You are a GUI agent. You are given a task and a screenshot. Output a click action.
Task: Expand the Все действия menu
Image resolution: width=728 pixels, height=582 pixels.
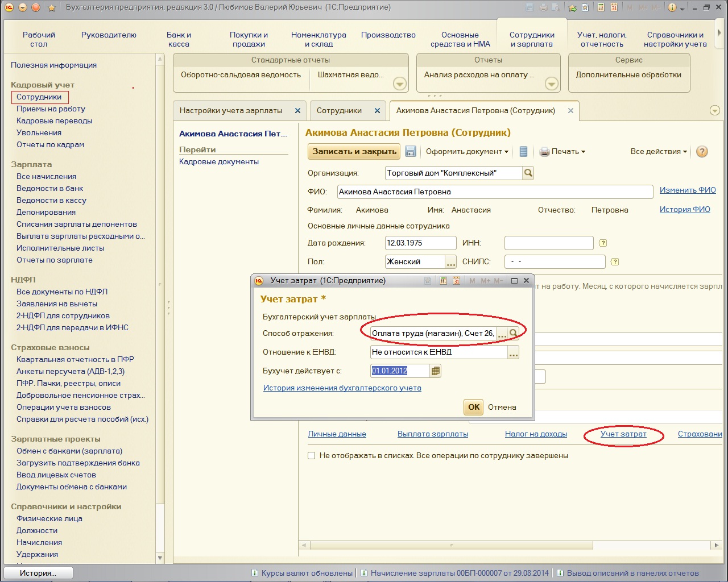(x=659, y=151)
